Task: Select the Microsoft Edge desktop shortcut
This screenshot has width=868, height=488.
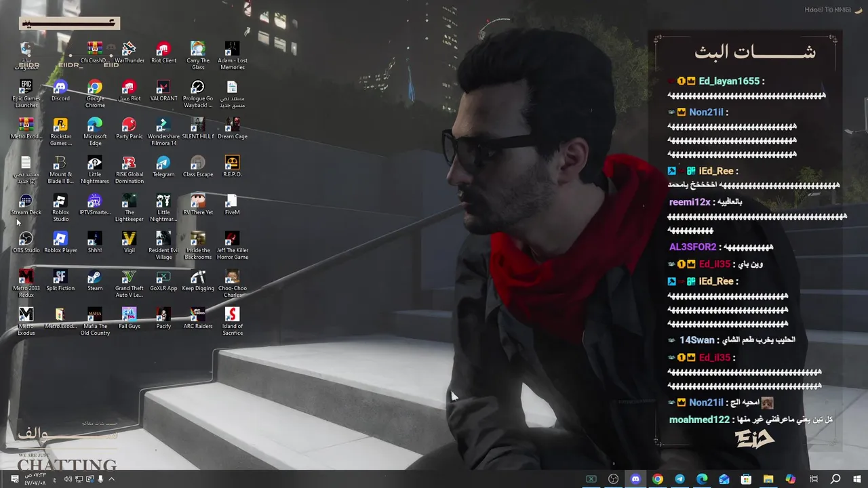Action: point(95,131)
